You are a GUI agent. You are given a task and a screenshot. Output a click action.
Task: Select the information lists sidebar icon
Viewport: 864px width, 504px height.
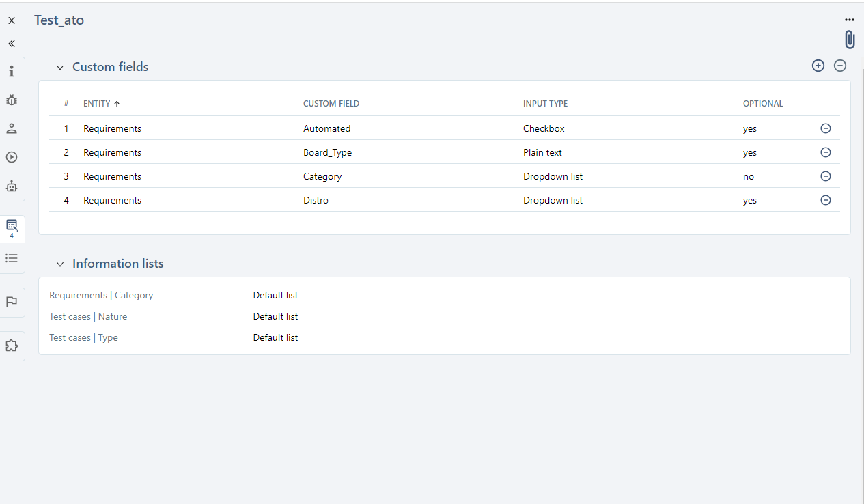click(x=12, y=258)
